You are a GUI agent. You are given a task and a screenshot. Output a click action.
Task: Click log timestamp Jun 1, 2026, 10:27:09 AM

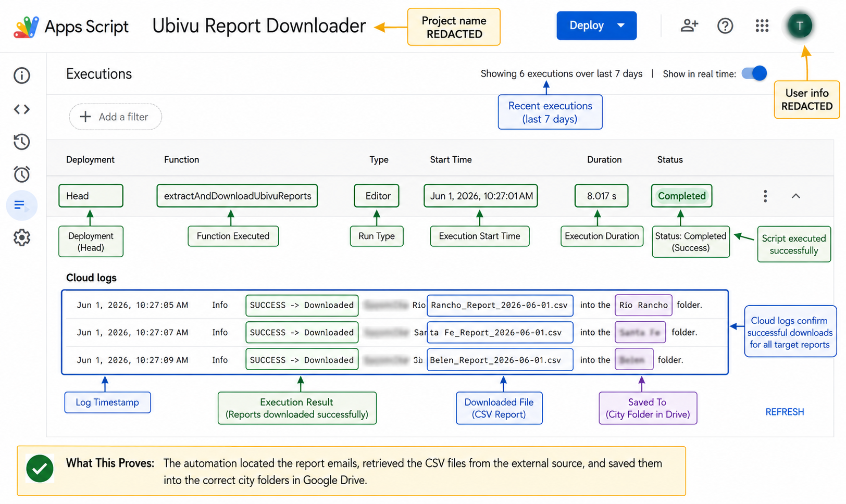[x=132, y=360]
